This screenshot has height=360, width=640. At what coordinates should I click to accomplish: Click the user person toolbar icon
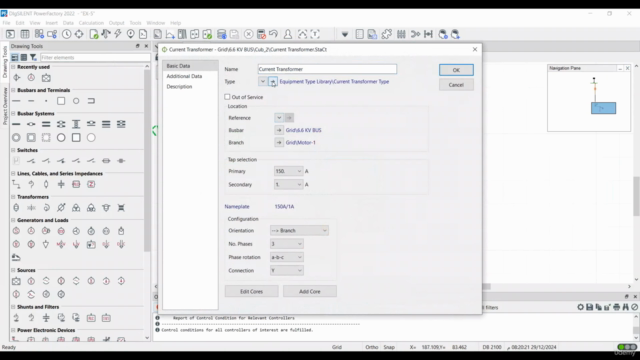[x=288, y=34]
